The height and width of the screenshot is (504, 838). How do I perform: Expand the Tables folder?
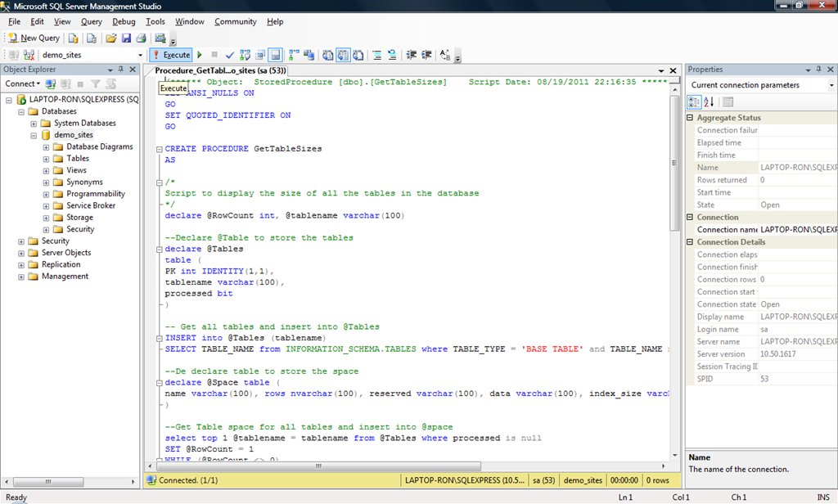[46, 159]
